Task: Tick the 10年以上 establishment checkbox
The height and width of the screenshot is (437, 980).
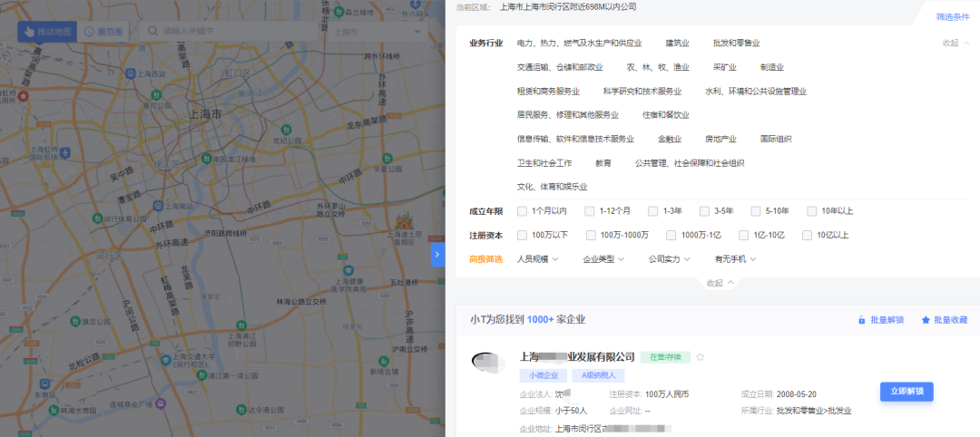Action: coord(812,211)
